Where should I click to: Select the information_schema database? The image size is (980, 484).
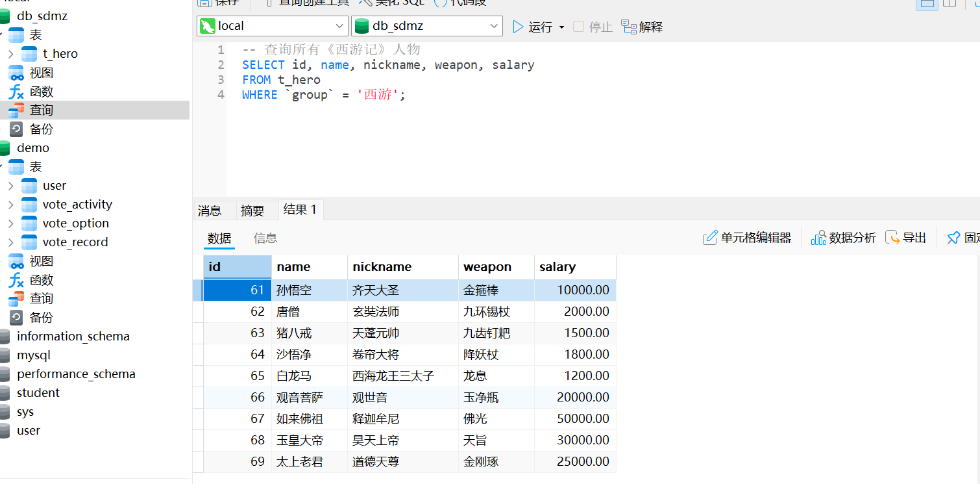click(73, 337)
